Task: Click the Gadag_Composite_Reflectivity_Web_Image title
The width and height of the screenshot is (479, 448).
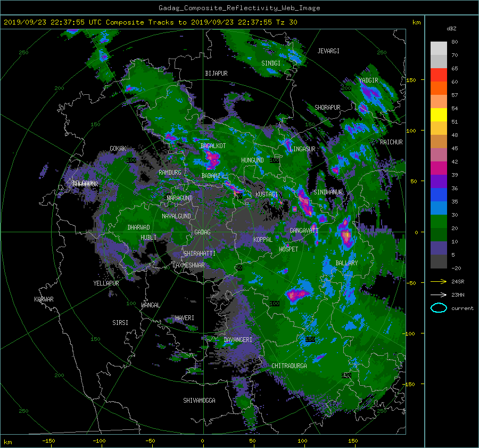Action: [x=239, y=8]
